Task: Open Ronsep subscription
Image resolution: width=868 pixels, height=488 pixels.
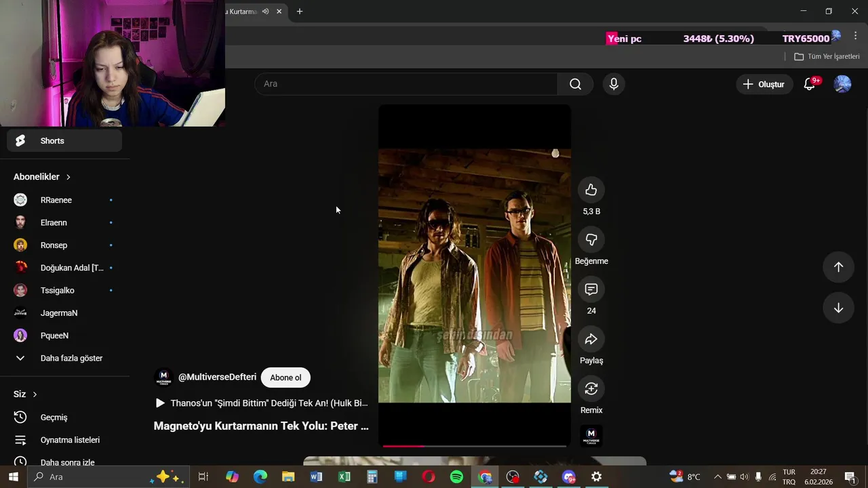Action: point(64,245)
